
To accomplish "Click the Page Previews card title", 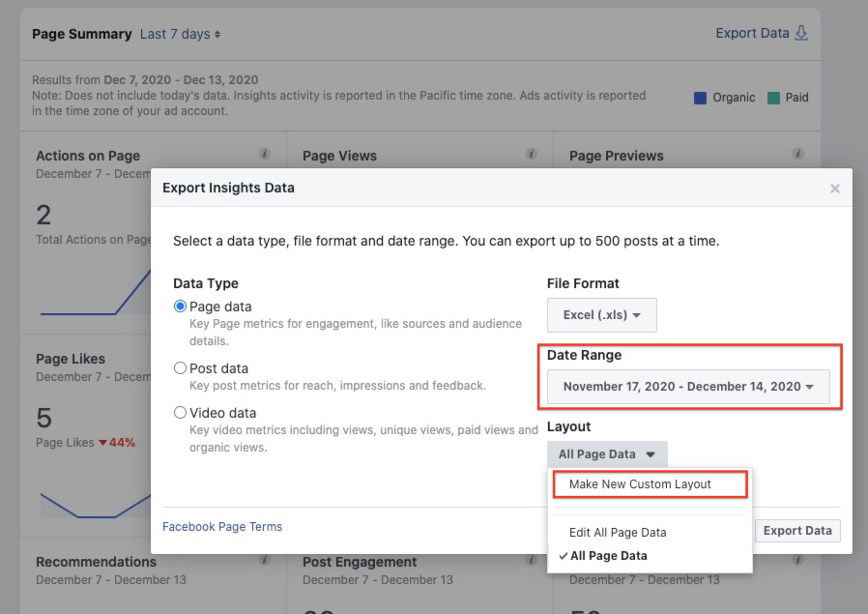I will click(x=616, y=156).
